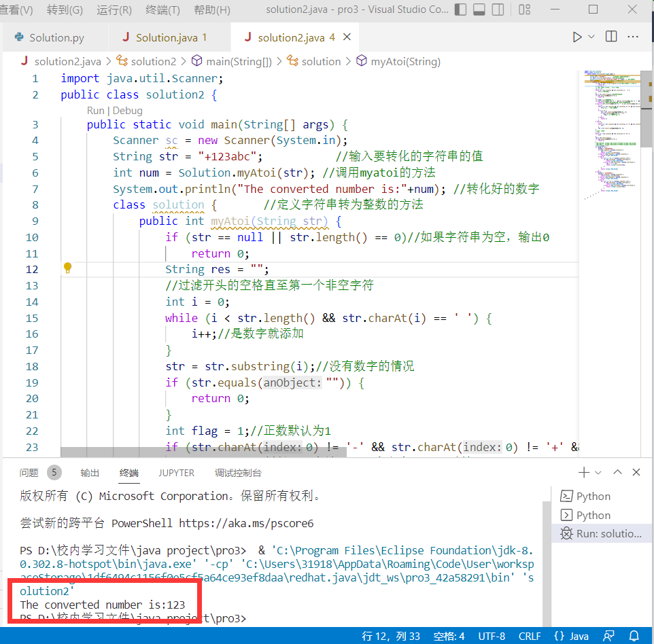Click lightbulb quick fix icon
This screenshot has height=644, width=654.
tap(67, 268)
